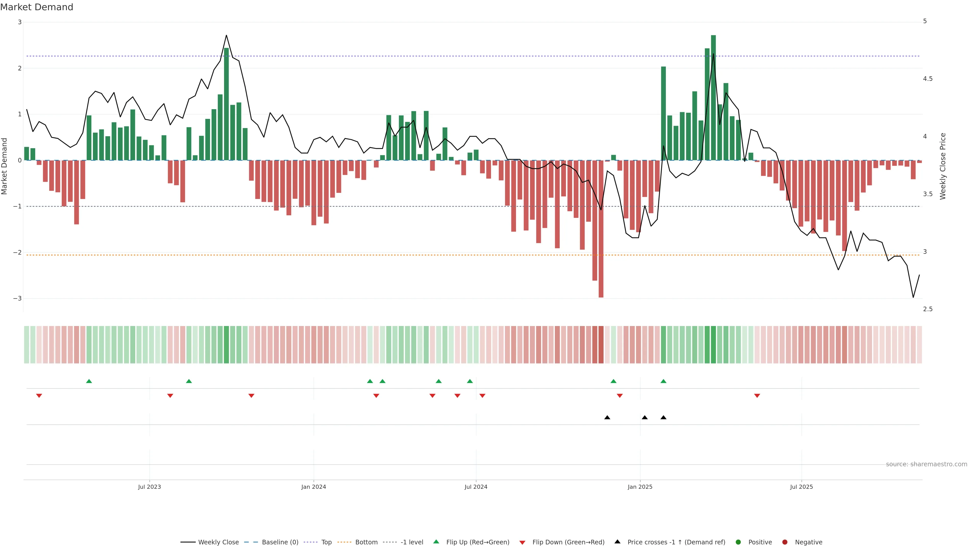
Task: Click the red Negative legend dot
Action: coord(785,542)
